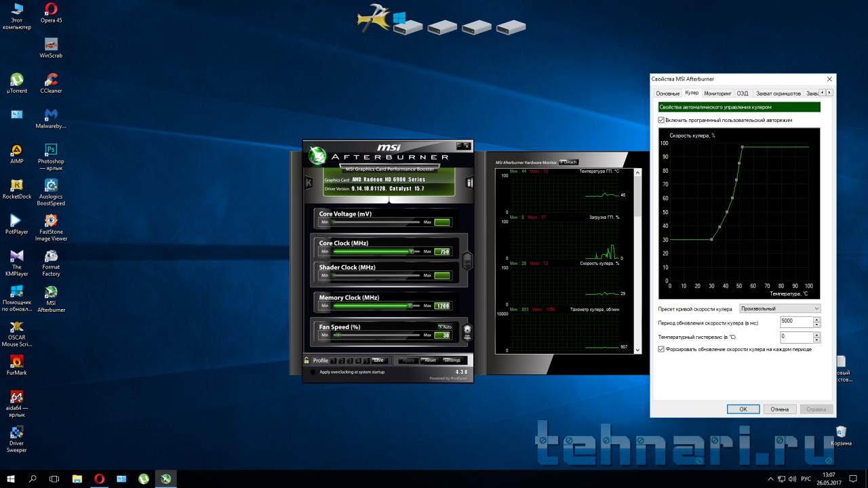Viewport: 868px width, 488px height.
Task: Uncheck Включить программный пользовательский авторежим
Action: coord(661,120)
